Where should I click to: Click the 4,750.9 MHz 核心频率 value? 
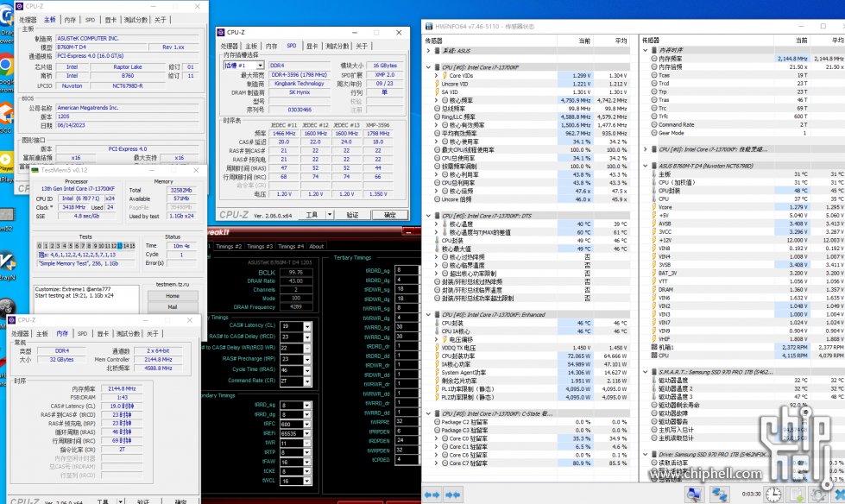point(576,100)
